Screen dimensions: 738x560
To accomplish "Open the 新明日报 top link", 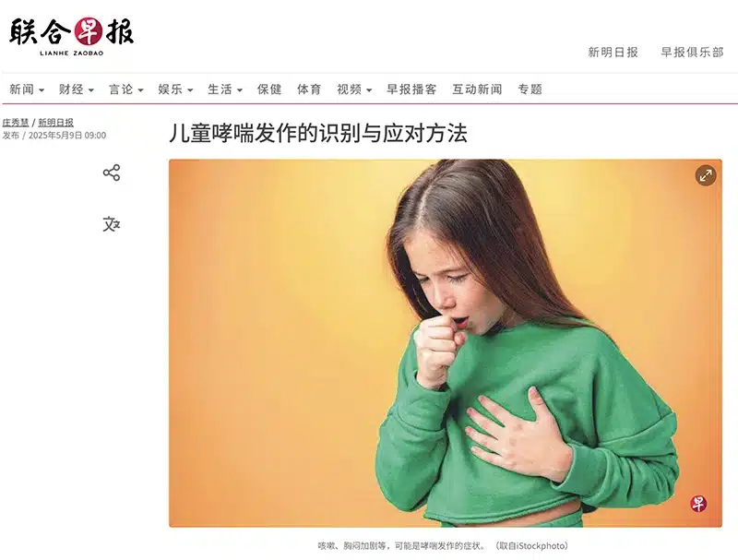I will point(613,53).
